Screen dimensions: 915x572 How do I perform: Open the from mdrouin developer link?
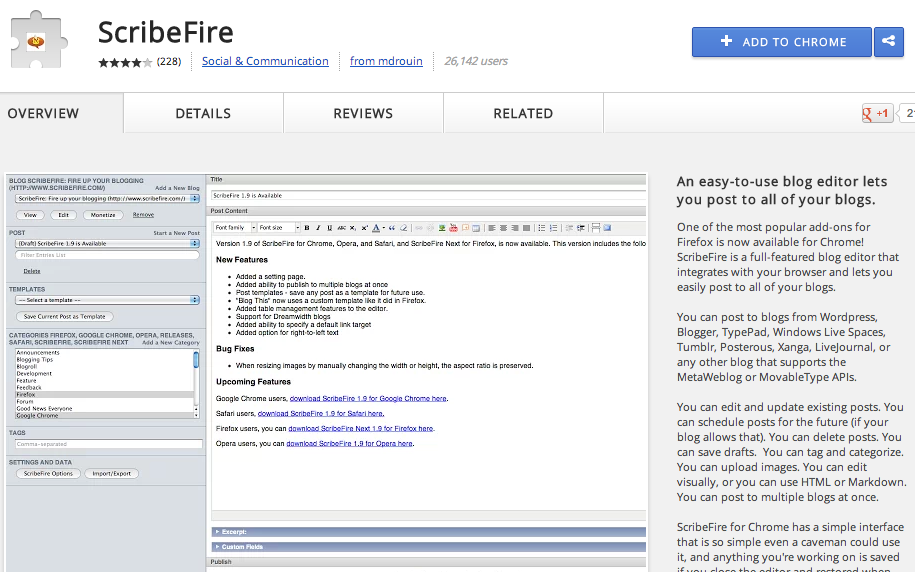click(386, 61)
